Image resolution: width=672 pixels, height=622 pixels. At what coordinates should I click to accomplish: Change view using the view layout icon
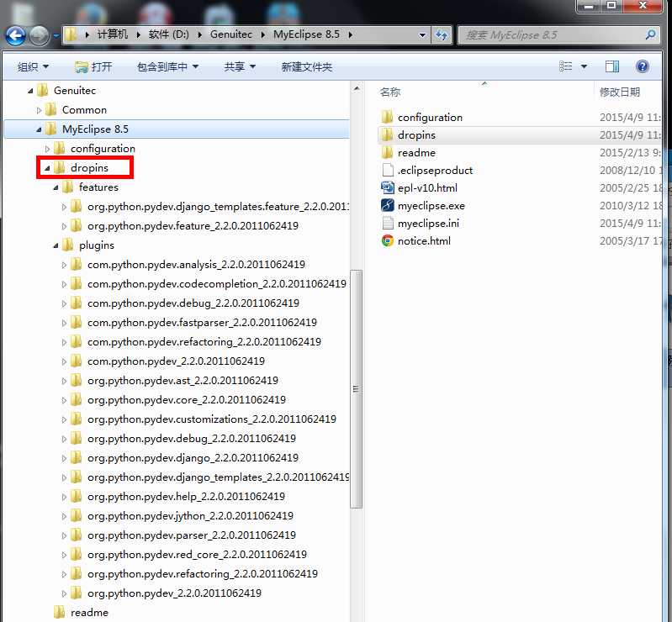pyautogui.click(x=566, y=66)
